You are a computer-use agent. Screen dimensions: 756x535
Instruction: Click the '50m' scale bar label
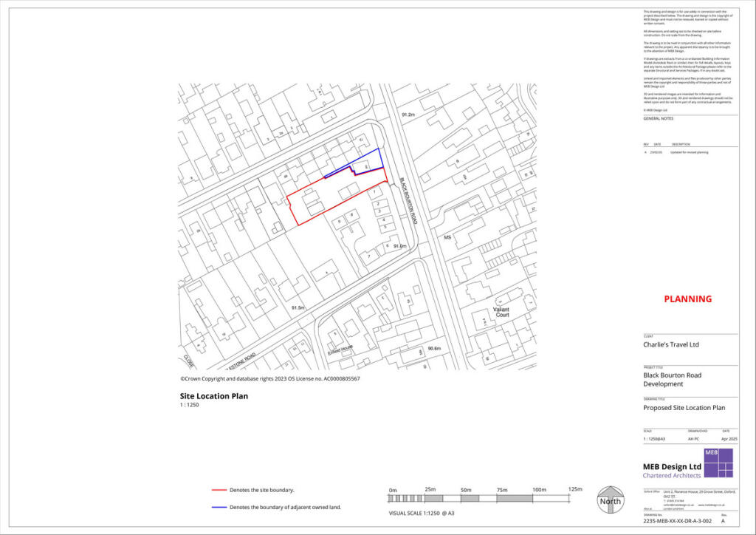pos(466,490)
